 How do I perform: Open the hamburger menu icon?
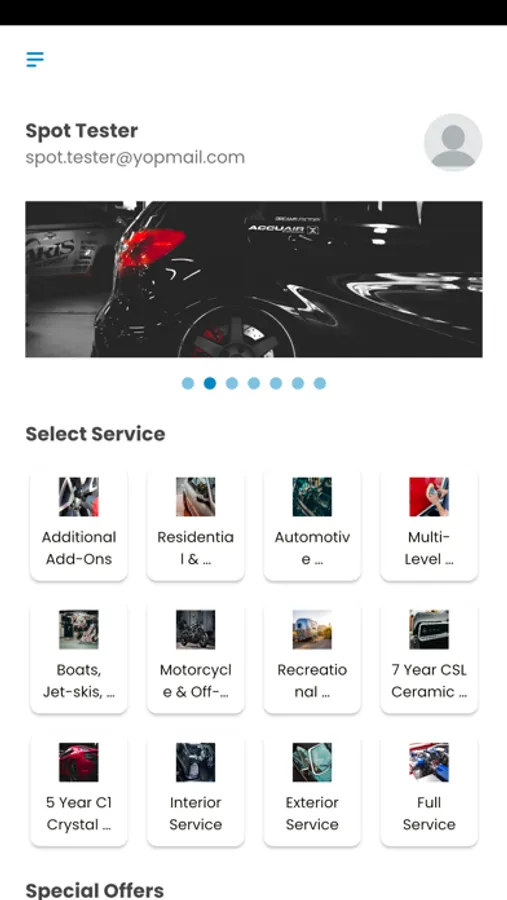pyautogui.click(x=35, y=59)
